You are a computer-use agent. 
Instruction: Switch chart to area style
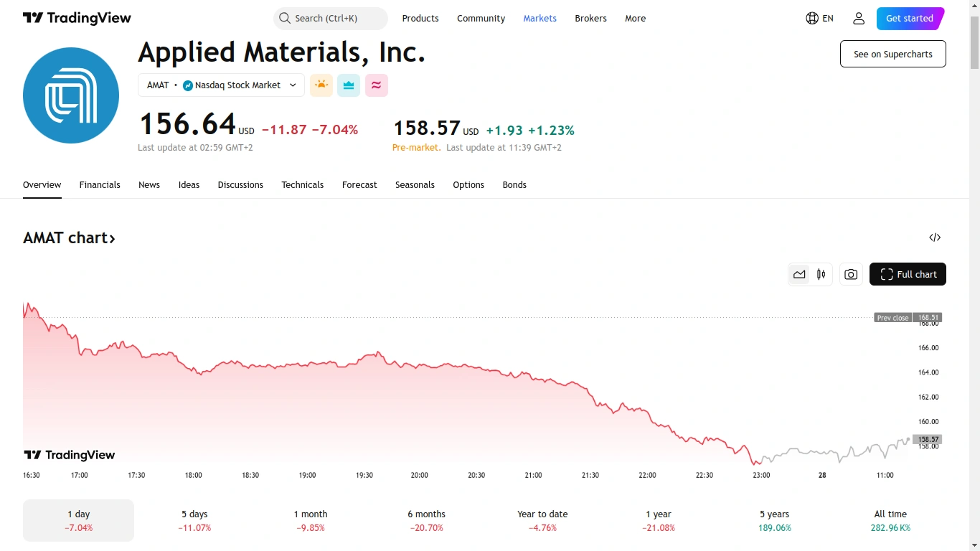click(x=799, y=274)
